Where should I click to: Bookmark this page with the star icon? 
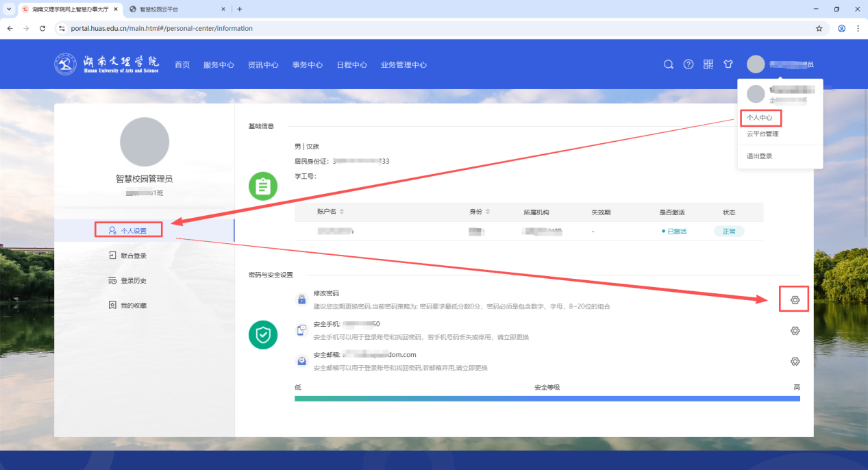point(819,29)
